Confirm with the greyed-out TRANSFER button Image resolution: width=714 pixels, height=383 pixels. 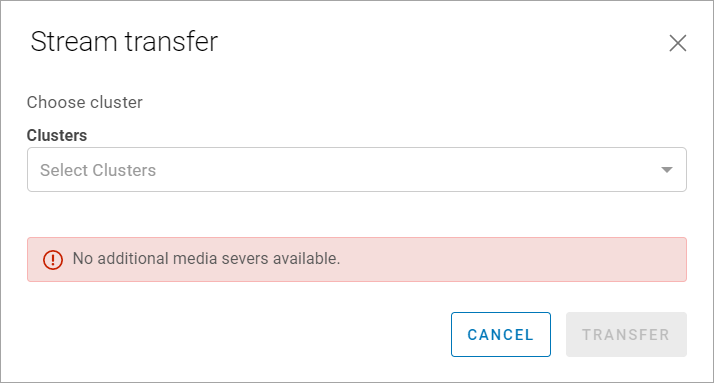point(626,334)
